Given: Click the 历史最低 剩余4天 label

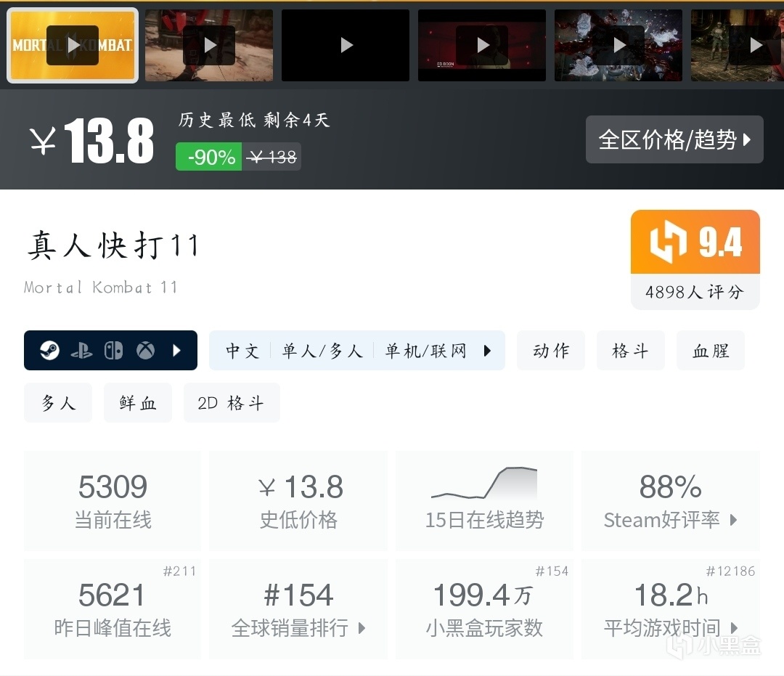Looking at the screenshot, I should point(254,120).
